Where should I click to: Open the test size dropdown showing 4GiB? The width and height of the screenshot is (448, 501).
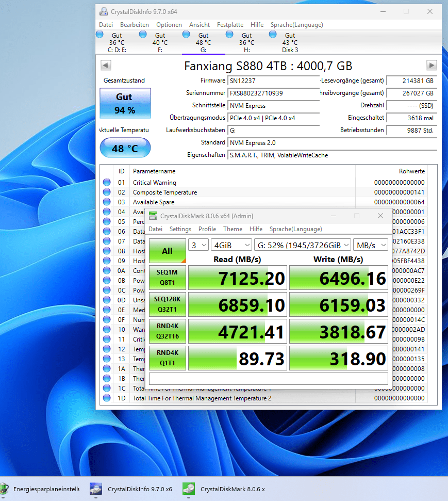tap(231, 245)
